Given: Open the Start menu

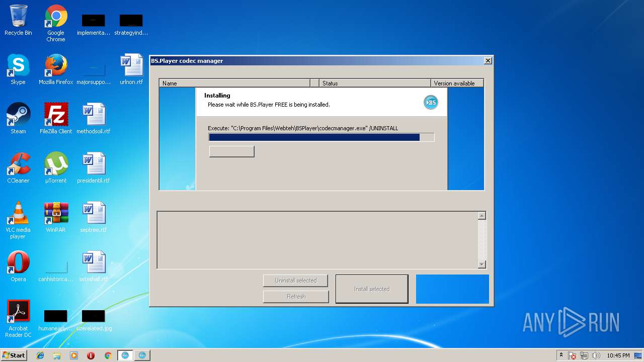Looking at the screenshot, I should (14, 355).
